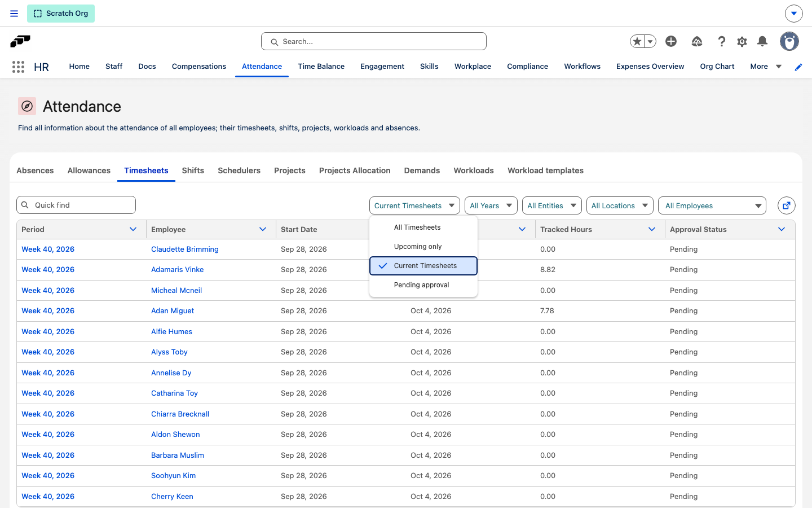Expand the Employee column header chevron
812x508 pixels.
(263, 229)
